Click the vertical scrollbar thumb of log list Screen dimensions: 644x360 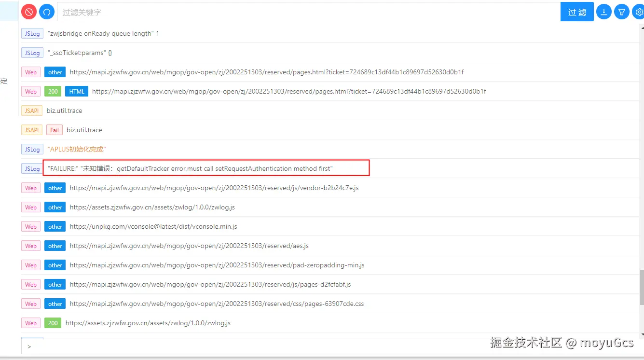point(641,287)
